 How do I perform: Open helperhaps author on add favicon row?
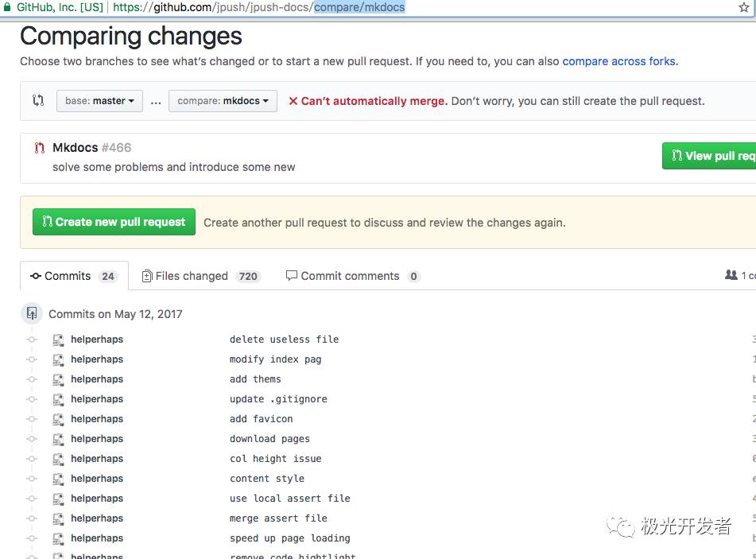(x=97, y=418)
